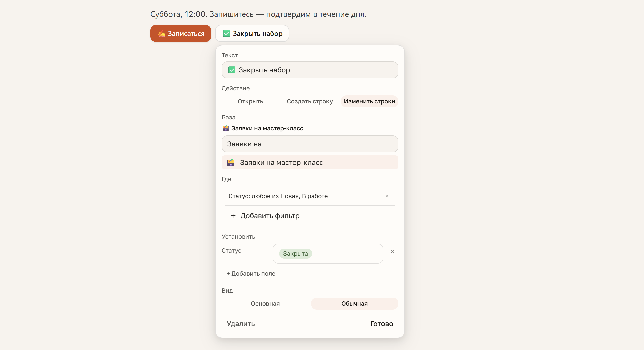This screenshot has width=644, height=350.
Task: Open the Статус value dropdown showing Закрыта
Action: (x=328, y=253)
